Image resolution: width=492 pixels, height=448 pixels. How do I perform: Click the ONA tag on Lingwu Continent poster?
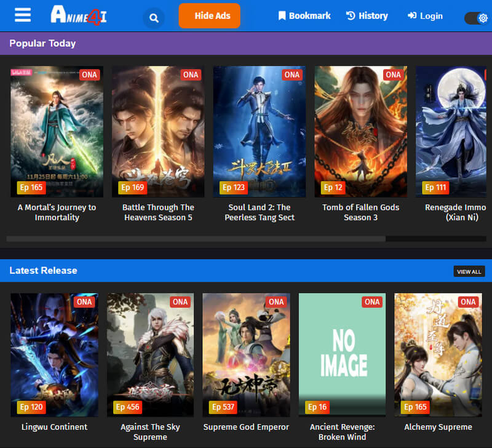(84, 302)
